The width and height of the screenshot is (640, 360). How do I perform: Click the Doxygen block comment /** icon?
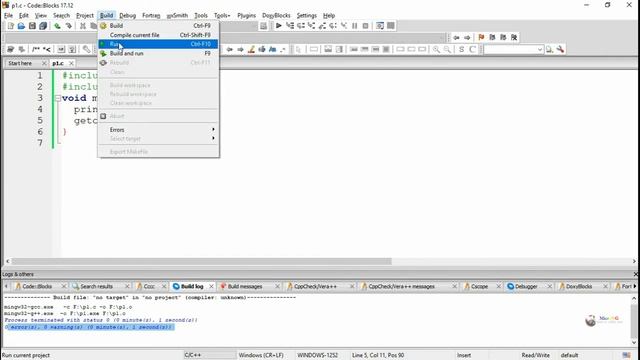pyautogui.click(x=36, y=49)
